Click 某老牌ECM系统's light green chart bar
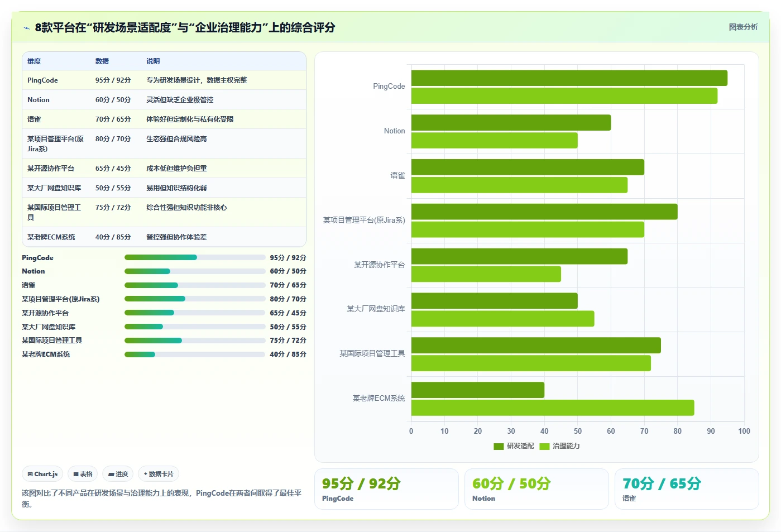 [553, 408]
